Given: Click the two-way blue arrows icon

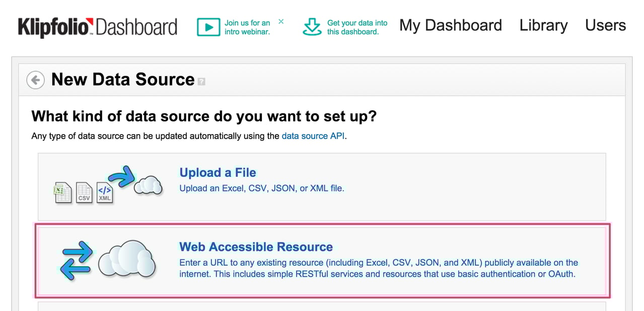Looking at the screenshot, I should tap(77, 260).
